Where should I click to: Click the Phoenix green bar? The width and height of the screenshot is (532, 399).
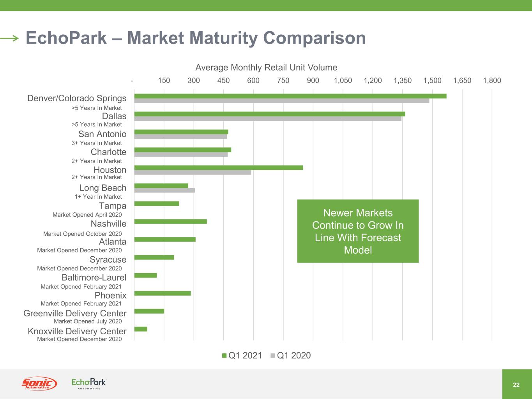(162, 293)
